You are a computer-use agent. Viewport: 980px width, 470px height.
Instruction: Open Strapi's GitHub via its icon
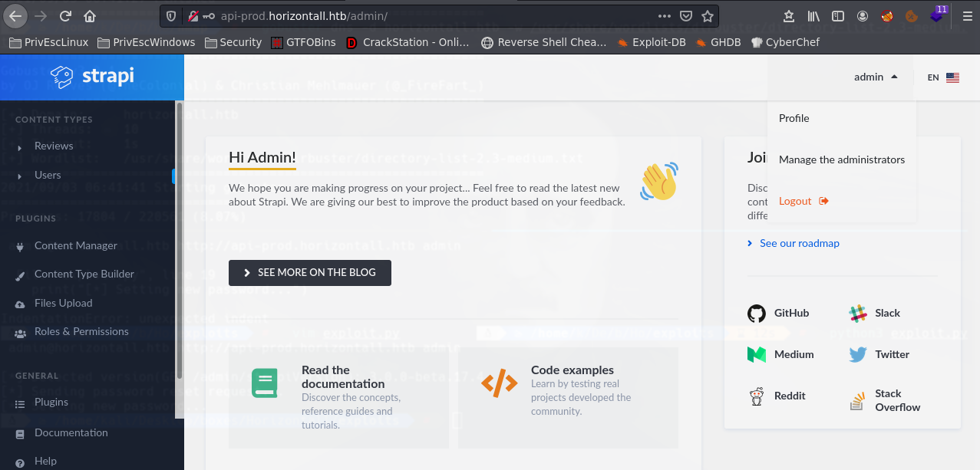pos(757,313)
